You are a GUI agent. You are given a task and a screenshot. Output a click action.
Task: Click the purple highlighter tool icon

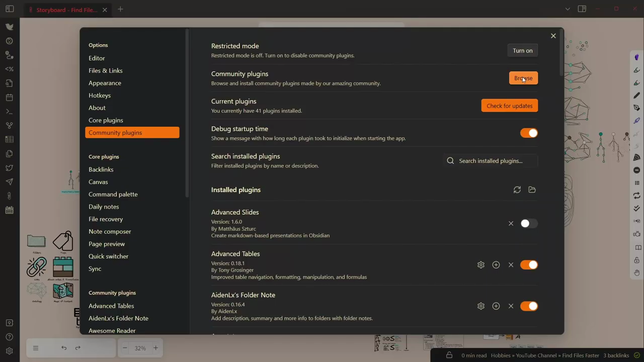636,120
